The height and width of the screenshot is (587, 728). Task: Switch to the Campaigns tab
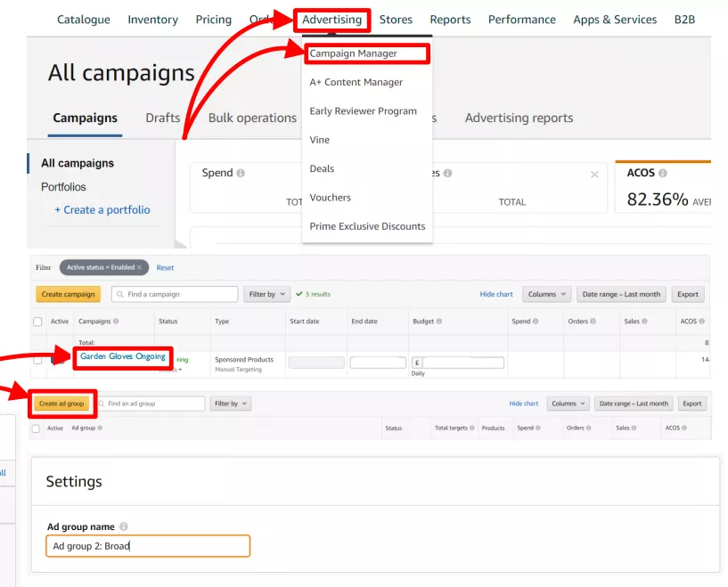point(85,118)
